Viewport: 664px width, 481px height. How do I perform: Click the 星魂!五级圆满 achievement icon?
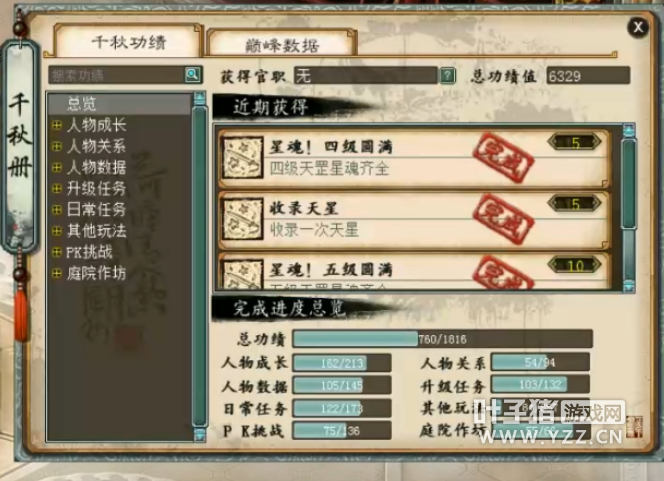[242, 274]
